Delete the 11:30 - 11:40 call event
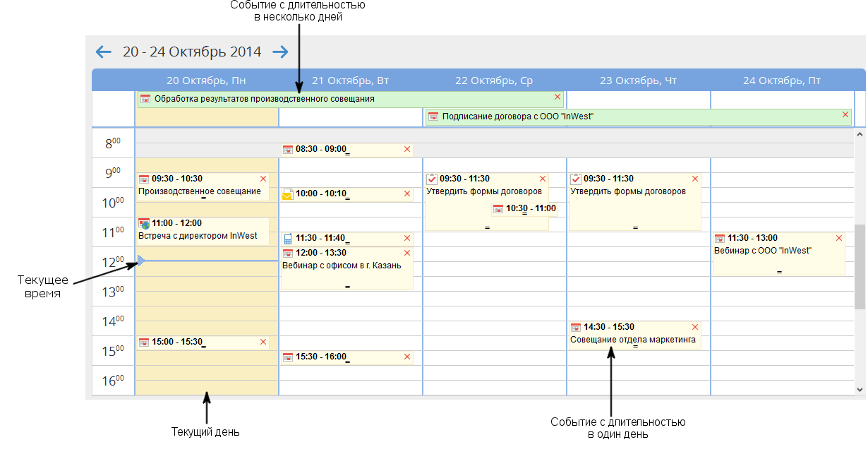Screen dimensions: 868x459 pos(407,238)
